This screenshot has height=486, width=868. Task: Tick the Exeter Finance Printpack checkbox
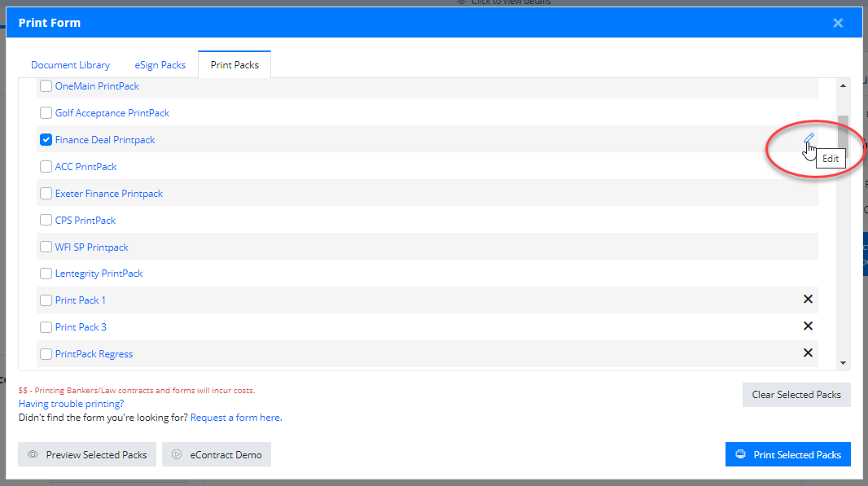(x=46, y=193)
